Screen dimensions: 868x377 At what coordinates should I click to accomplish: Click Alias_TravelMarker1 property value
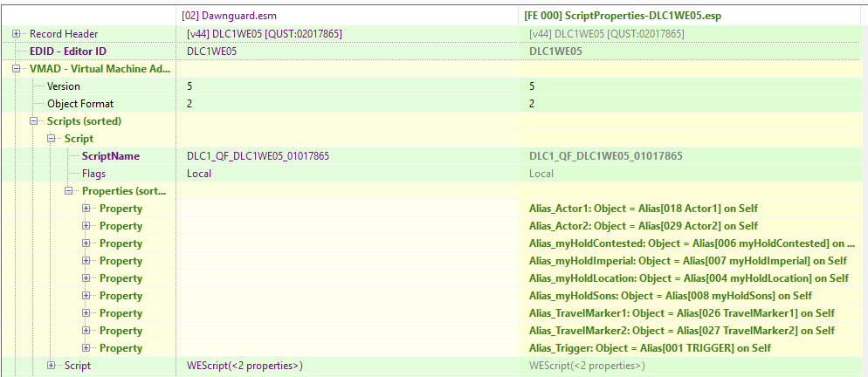(x=682, y=312)
